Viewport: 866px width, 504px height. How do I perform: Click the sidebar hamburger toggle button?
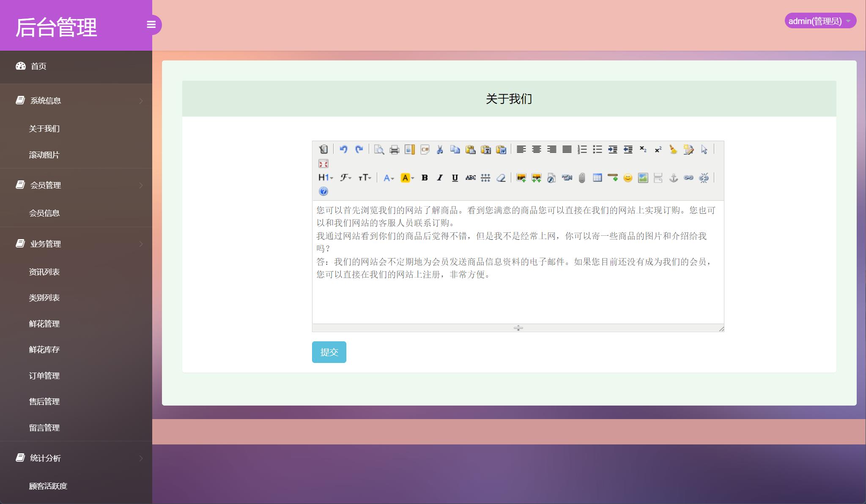coord(151,25)
